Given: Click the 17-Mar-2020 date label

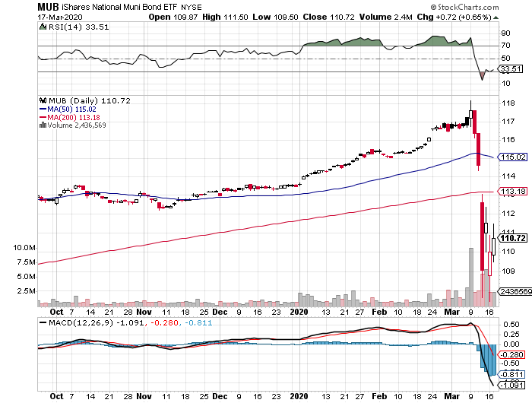Looking at the screenshot, I should pyautogui.click(x=60, y=17).
